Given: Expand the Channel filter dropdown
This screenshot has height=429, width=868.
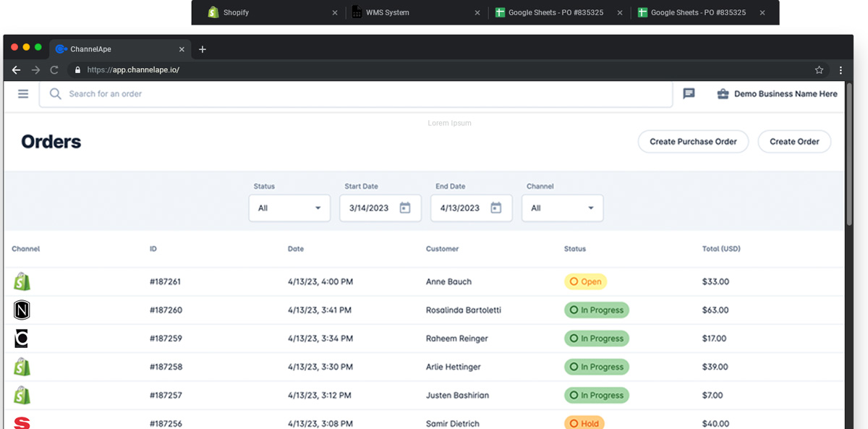Looking at the screenshot, I should (x=562, y=208).
